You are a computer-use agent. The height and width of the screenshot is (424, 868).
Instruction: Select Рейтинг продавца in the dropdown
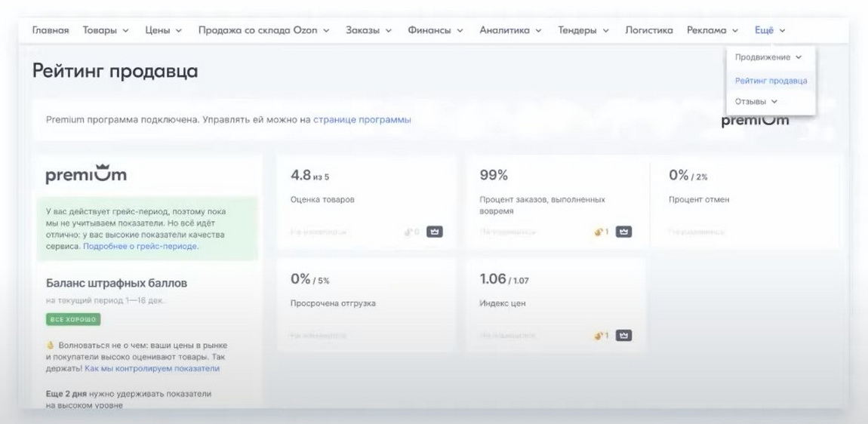771,80
